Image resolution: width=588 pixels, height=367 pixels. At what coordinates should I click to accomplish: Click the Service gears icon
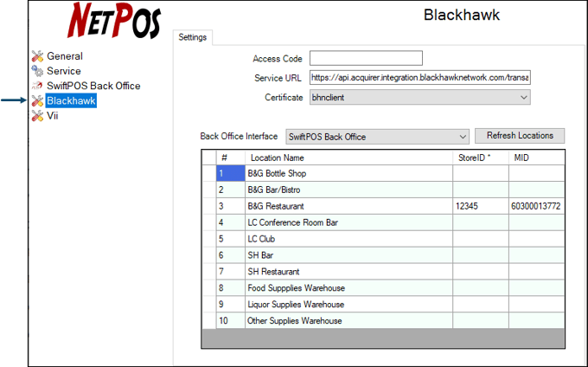37,71
